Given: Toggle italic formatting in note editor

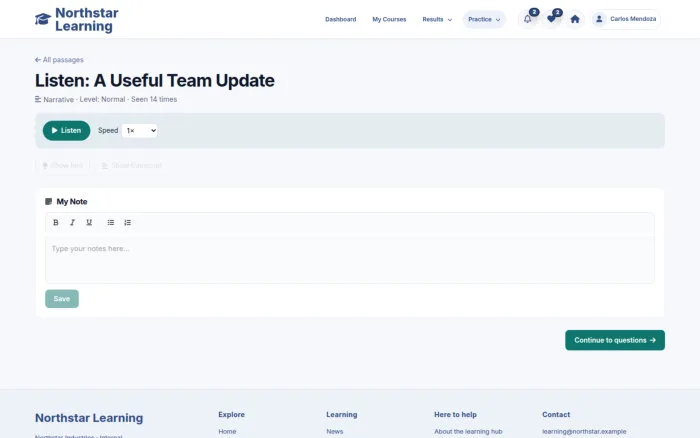Looking at the screenshot, I should (72, 222).
